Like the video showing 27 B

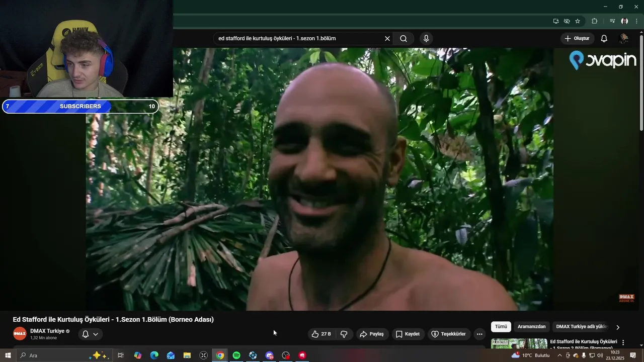point(321,334)
